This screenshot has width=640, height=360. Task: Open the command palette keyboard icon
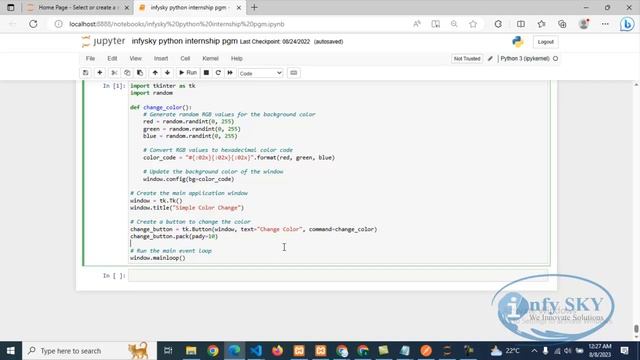[x=293, y=73]
